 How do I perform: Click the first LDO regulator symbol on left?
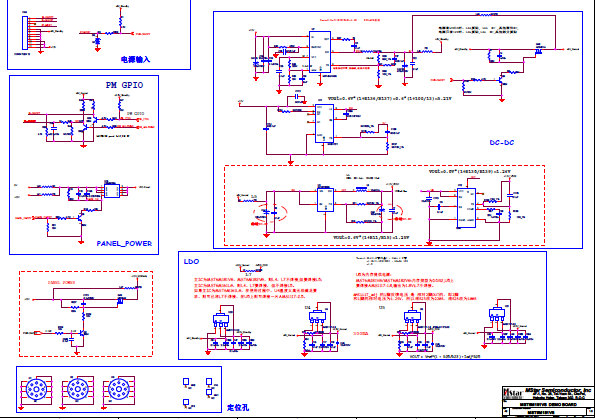pos(220,320)
